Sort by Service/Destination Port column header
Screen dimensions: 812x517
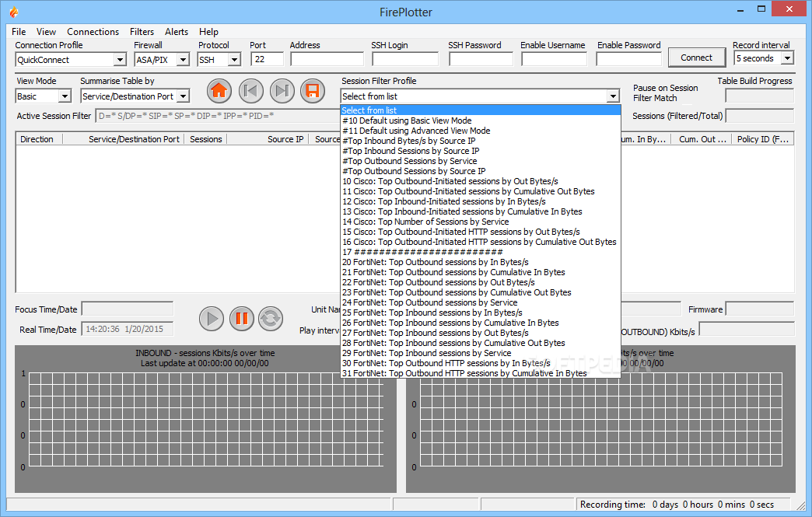(x=123, y=139)
